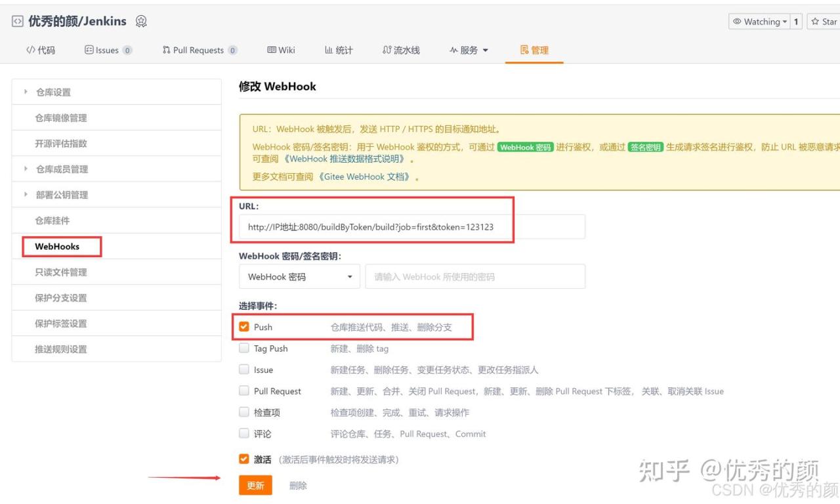Select 保护分支设置 in the sidebar

(x=61, y=298)
